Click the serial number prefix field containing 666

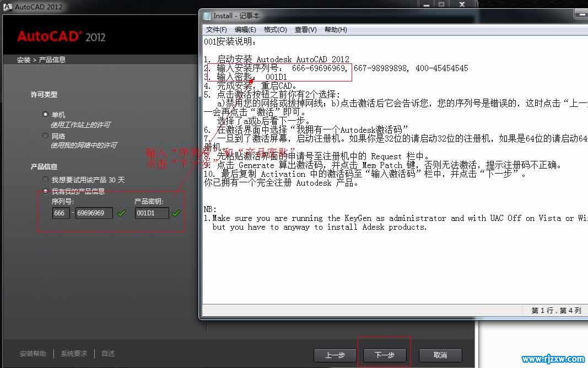[61, 213]
